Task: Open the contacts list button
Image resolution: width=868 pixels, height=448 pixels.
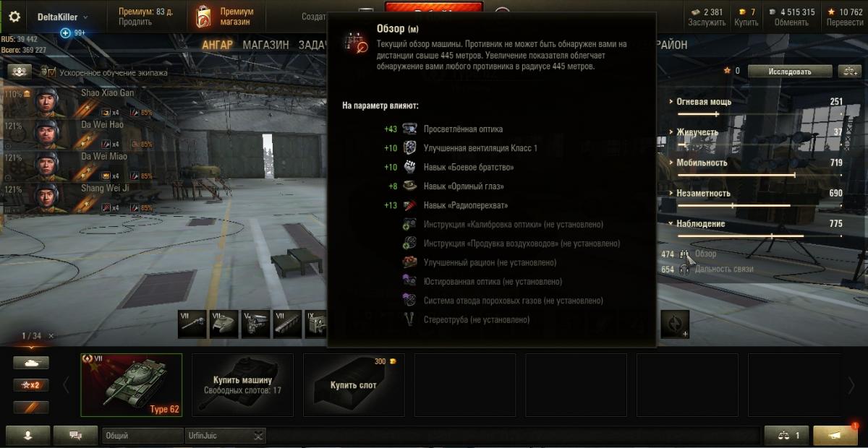Action: coord(29,435)
